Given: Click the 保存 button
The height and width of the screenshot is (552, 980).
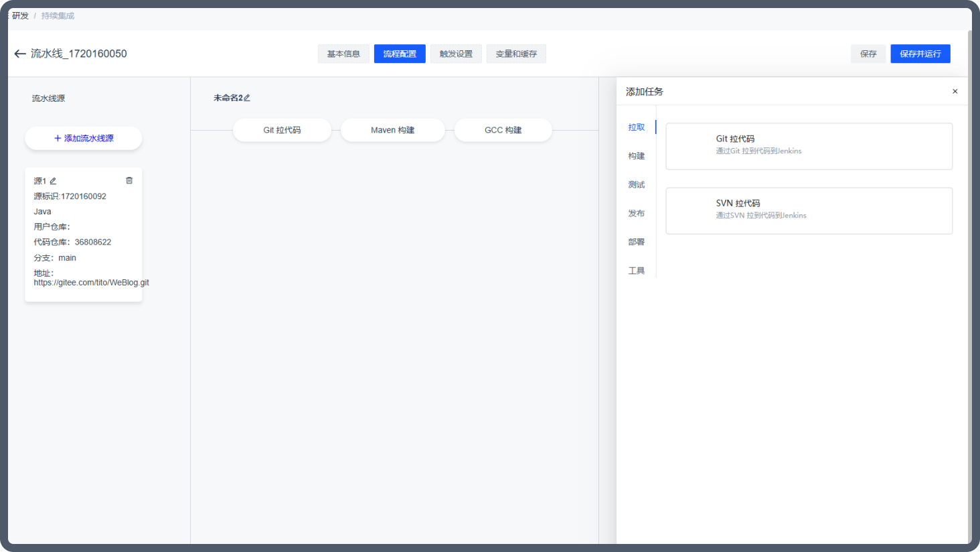Looking at the screenshot, I should pos(868,54).
